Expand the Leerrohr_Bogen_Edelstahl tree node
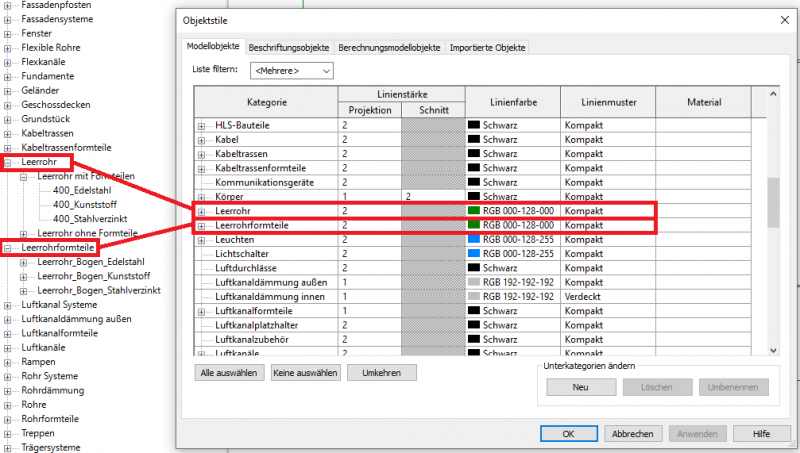The height and width of the screenshot is (453, 800). [25, 262]
